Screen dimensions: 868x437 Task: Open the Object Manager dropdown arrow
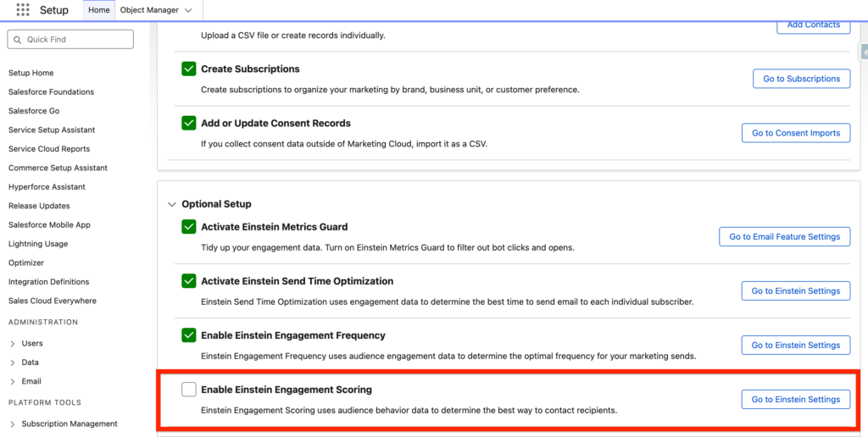coord(188,10)
